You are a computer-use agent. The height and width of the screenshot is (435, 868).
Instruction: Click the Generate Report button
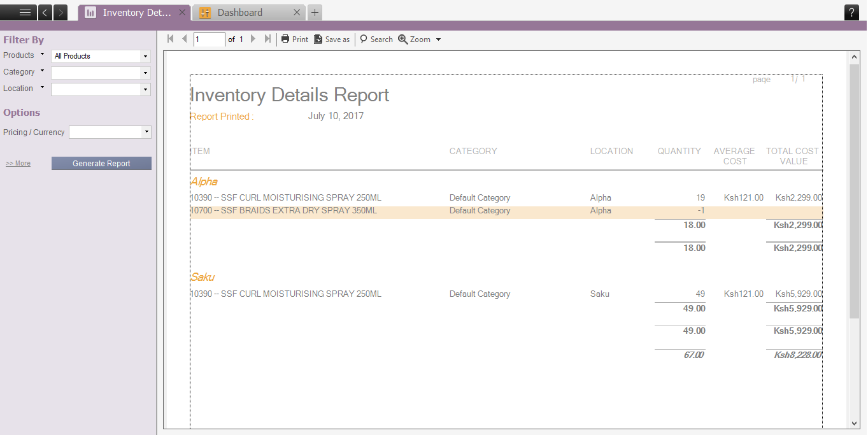101,164
